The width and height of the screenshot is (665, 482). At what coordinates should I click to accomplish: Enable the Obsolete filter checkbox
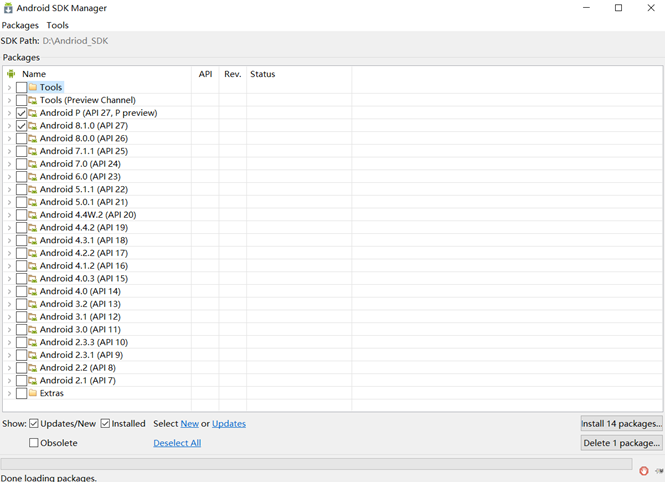tap(34, 443)
